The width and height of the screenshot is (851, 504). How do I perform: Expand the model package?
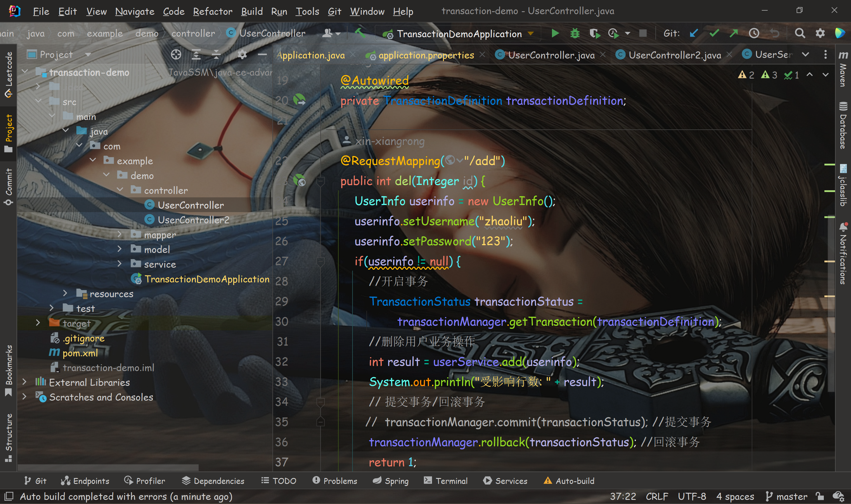[x=119, y=249]
